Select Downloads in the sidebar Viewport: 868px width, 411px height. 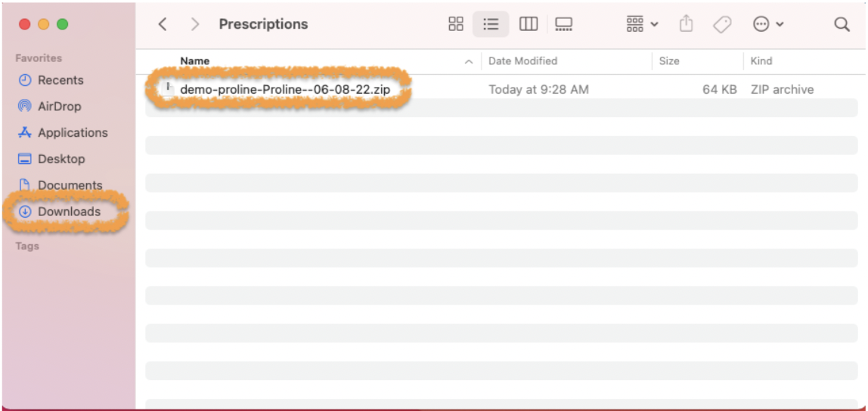point(68,212)
